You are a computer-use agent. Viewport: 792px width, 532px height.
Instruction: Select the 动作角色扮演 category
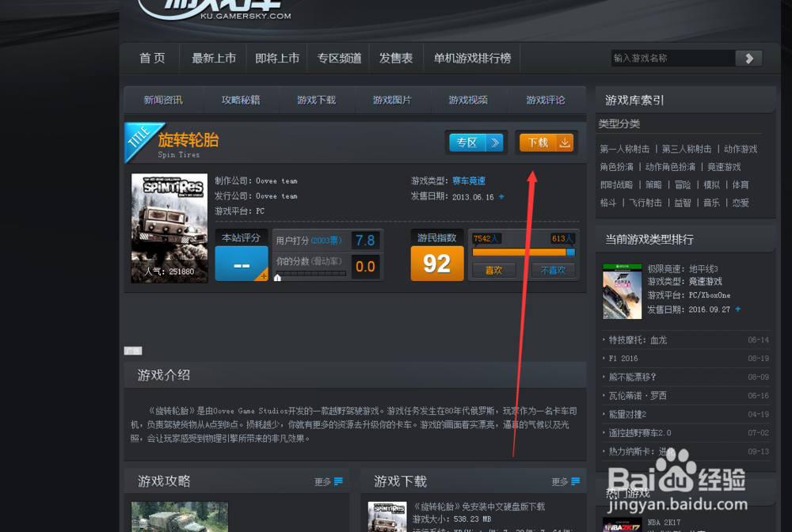pyautogui.click(x=670, y=166)
